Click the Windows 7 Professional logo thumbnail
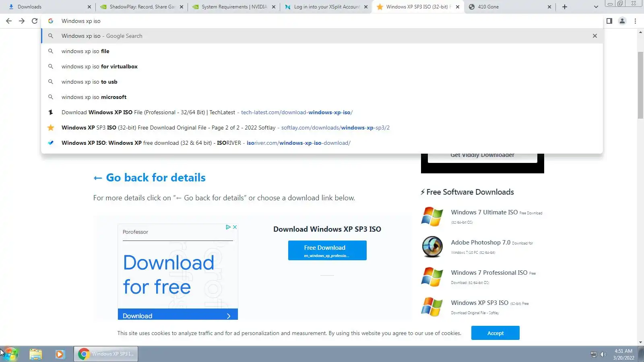This screenshot has height=362, width=644. [x=432, y=277]
